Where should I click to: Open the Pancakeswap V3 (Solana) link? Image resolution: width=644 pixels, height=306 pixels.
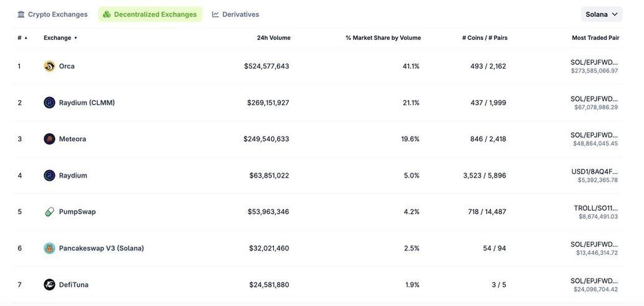coord(102,248)
